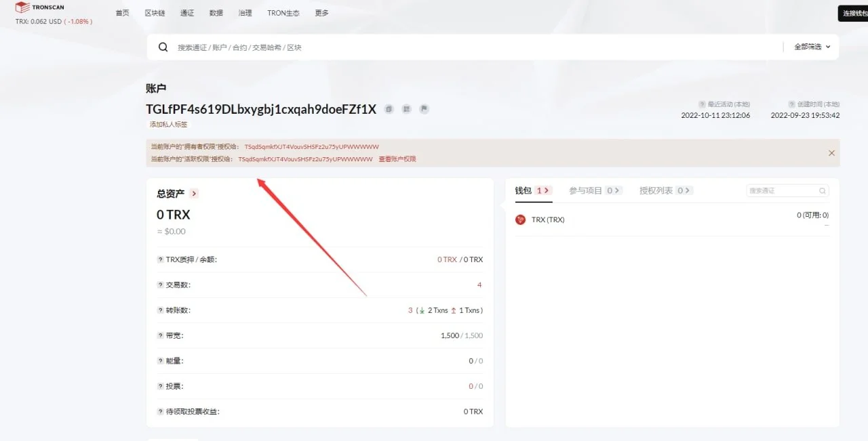868x441 pixels.
Task: Show the address QR code icon
Action: [x=407, y=109]
